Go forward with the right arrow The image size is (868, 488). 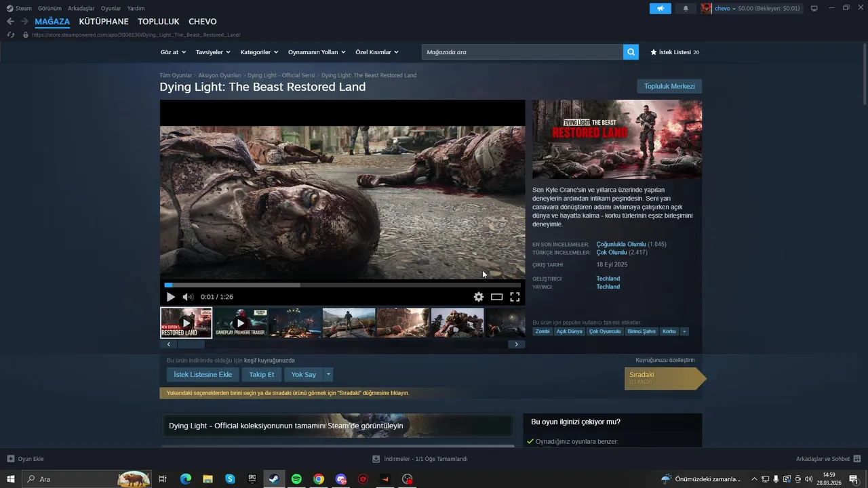click(x=24, y=22)
